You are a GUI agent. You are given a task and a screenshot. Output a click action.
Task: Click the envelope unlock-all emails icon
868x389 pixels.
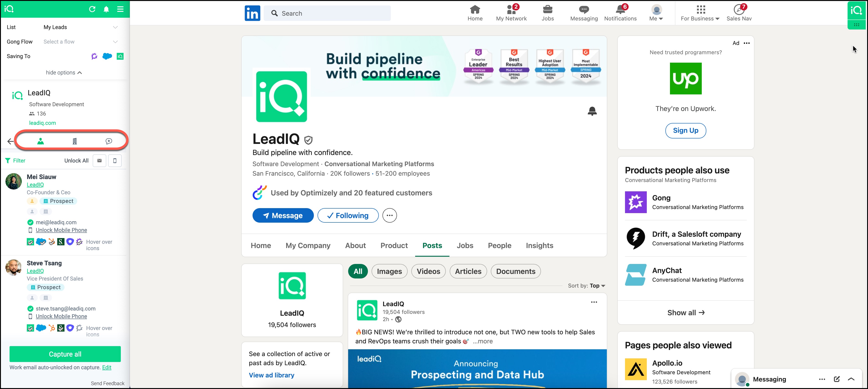(x=99, y=161)
